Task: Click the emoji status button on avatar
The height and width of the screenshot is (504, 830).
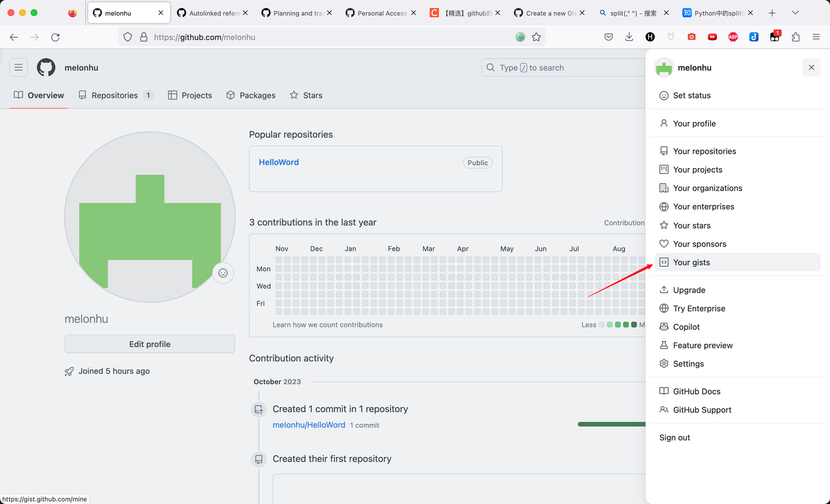Action: coord(223,273)
